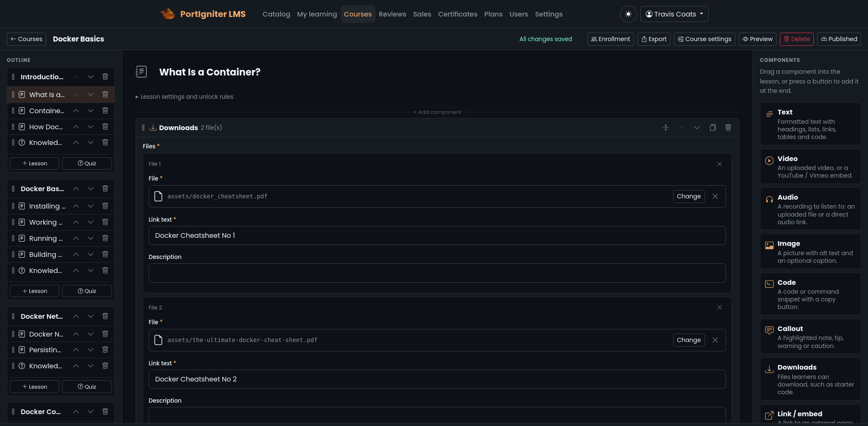This screenshot has height=426, width=868.
Task: Open the Travis Coats user dropdown
Action: click(674, 14)
